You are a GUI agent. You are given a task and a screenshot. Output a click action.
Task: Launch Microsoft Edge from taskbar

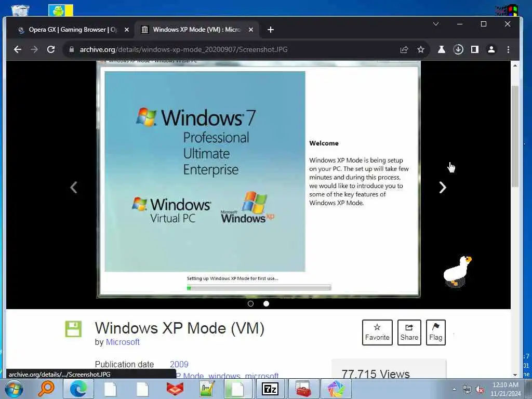[x=78, y=389]
